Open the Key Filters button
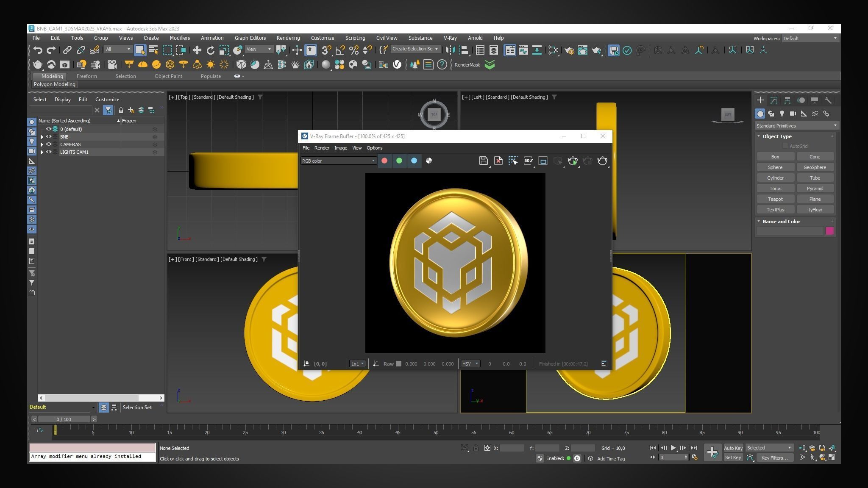Image resolution: width=868 pixels, height=488 pixels. 774,457
